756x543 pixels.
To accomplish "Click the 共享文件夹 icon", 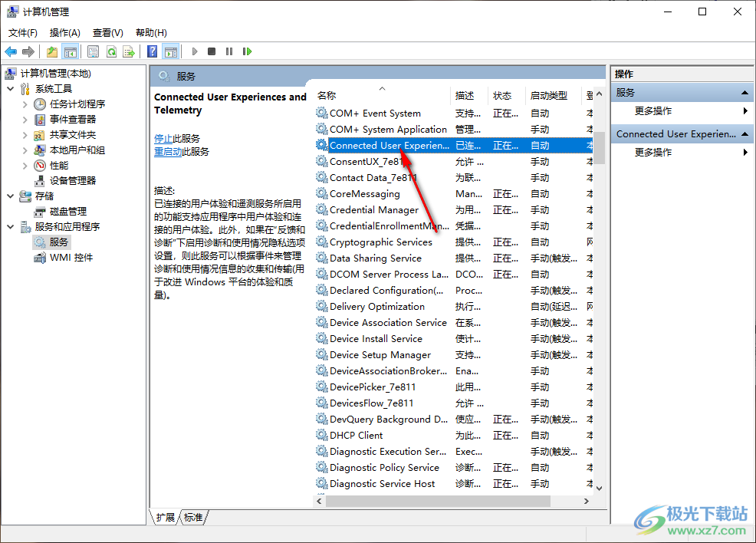I will click(40, 135).
